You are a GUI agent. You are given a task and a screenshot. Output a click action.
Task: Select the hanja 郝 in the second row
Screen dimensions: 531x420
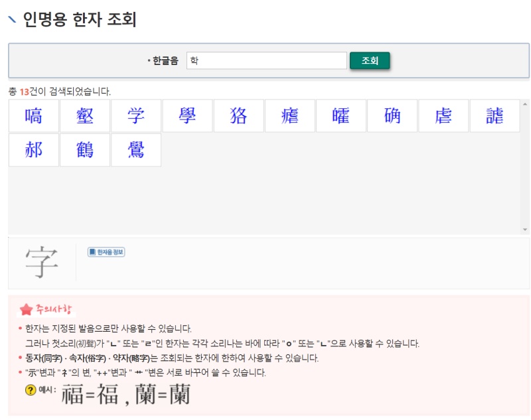tap(33, 149)
